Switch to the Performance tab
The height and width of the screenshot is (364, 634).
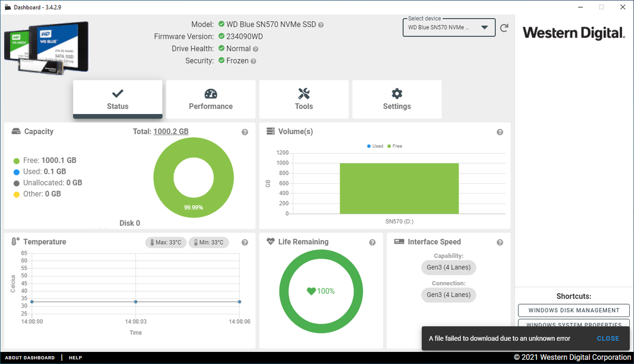[x=211, y=99]
